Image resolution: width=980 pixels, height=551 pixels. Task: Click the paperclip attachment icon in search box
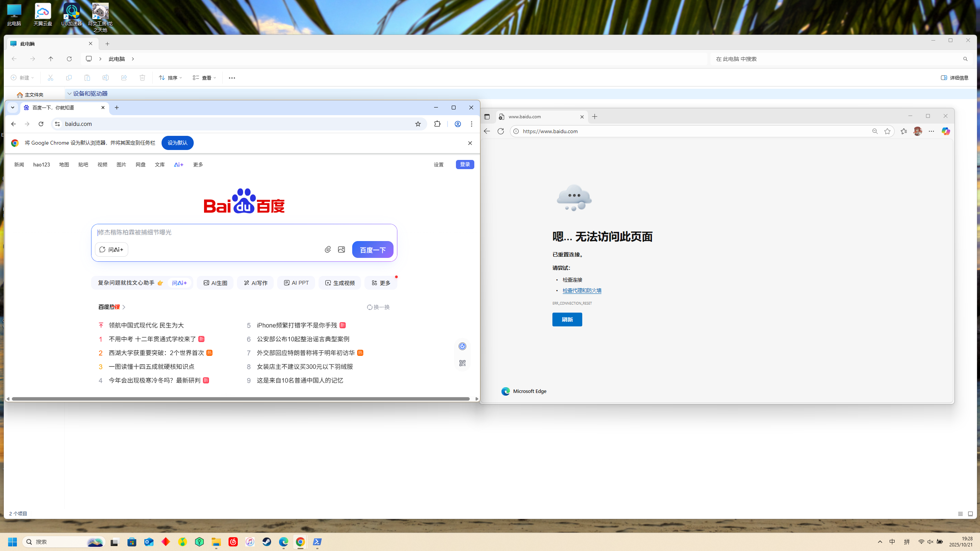tap(327, 249)
